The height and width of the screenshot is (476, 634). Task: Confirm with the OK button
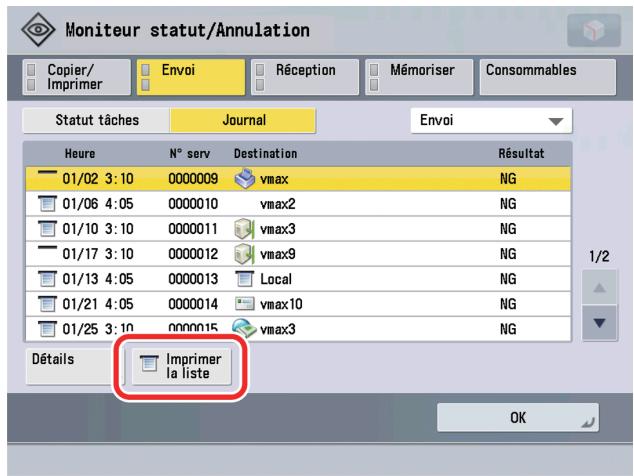click(x=518, y=417)
